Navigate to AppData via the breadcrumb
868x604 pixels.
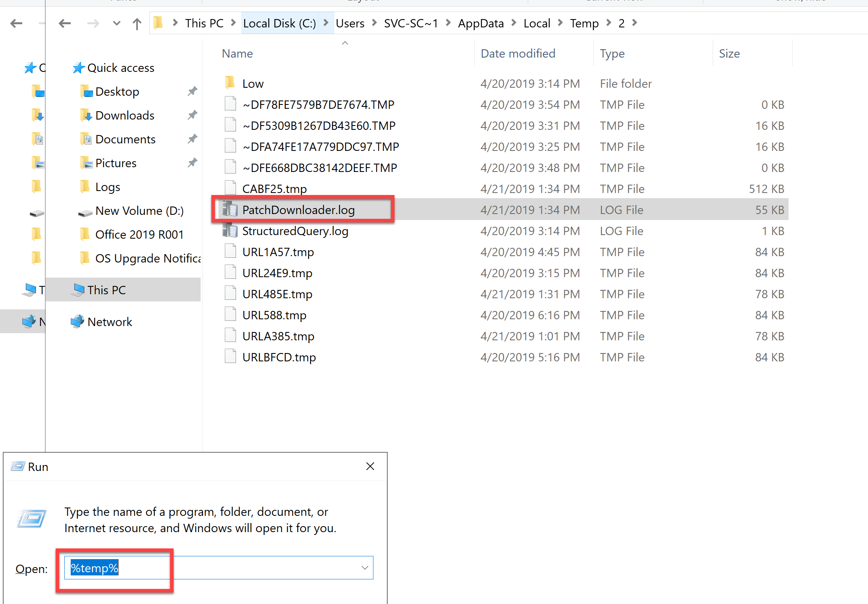[481, 23]
